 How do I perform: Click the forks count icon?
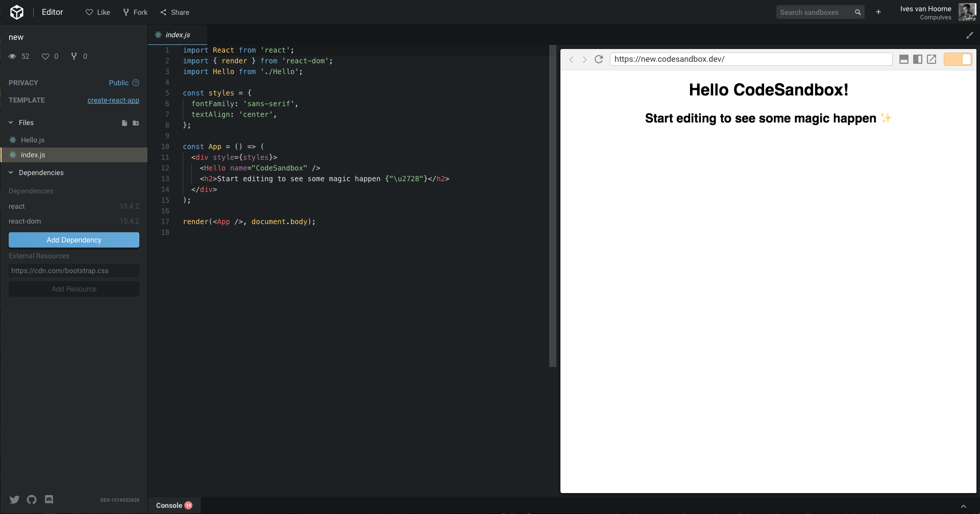(x=74, y=56)
